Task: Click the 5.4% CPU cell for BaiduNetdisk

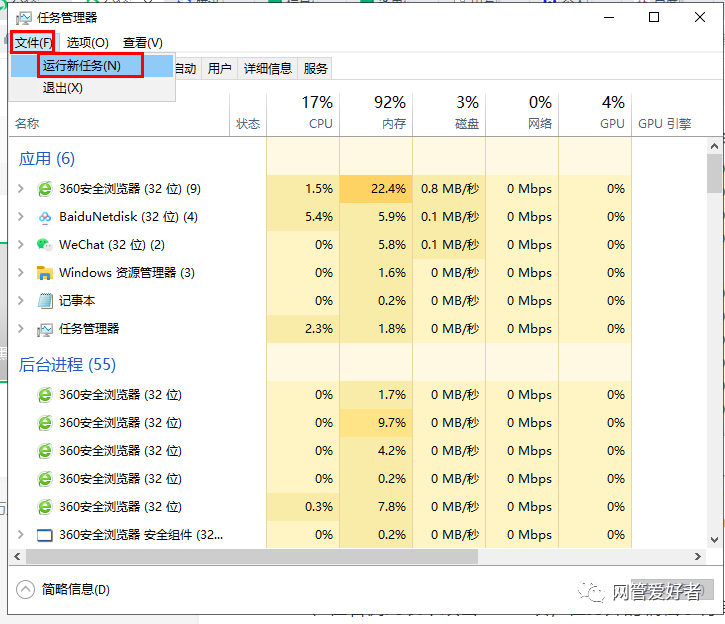Action: coord(303,217)
